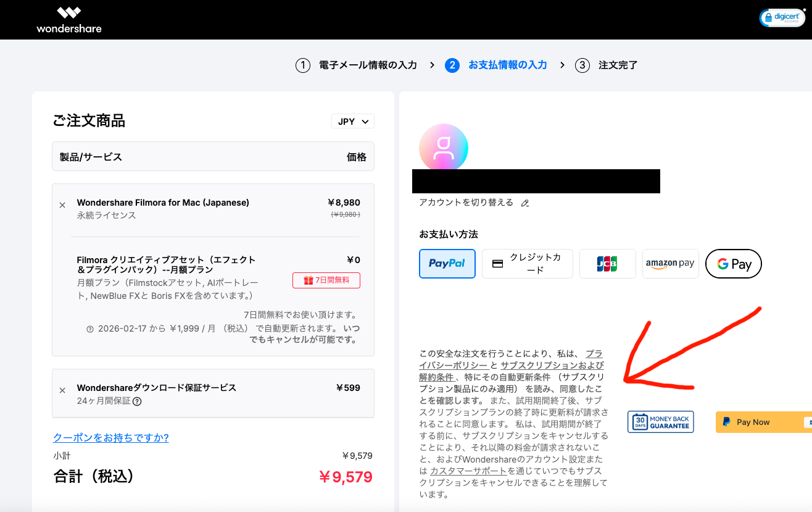Select クレジットカード payment option

(x=527, y=264)
